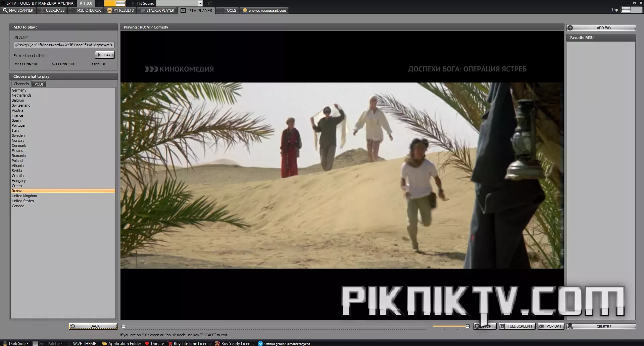Toggle the orange switch beside version label

pyautogui.click(x=115, y=3)
